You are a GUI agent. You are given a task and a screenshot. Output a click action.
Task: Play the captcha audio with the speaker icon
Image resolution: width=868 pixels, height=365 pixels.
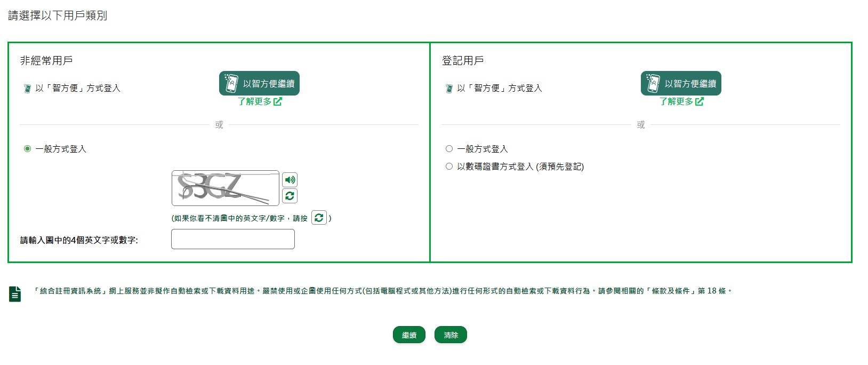click(290, 180)
